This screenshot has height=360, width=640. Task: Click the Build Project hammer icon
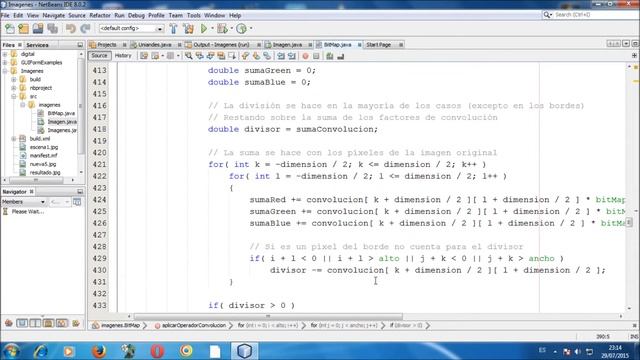173,29
